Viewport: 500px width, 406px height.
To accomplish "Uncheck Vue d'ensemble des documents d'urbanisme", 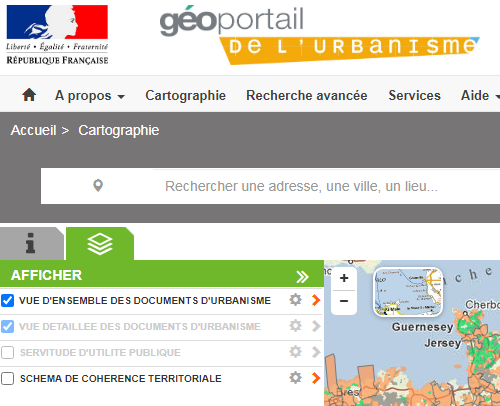I will (7, 300).
